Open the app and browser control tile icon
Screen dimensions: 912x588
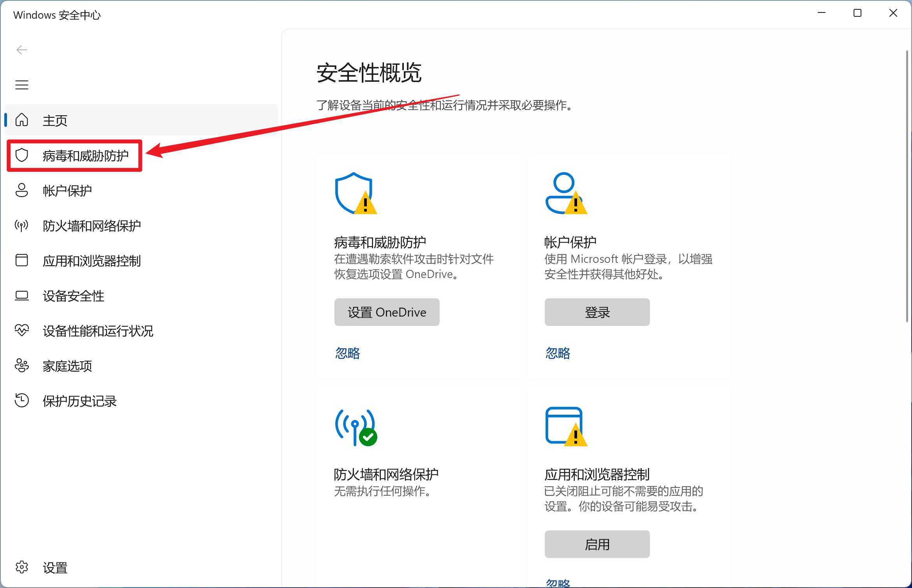pyautogui.click(x=566, y=426)
